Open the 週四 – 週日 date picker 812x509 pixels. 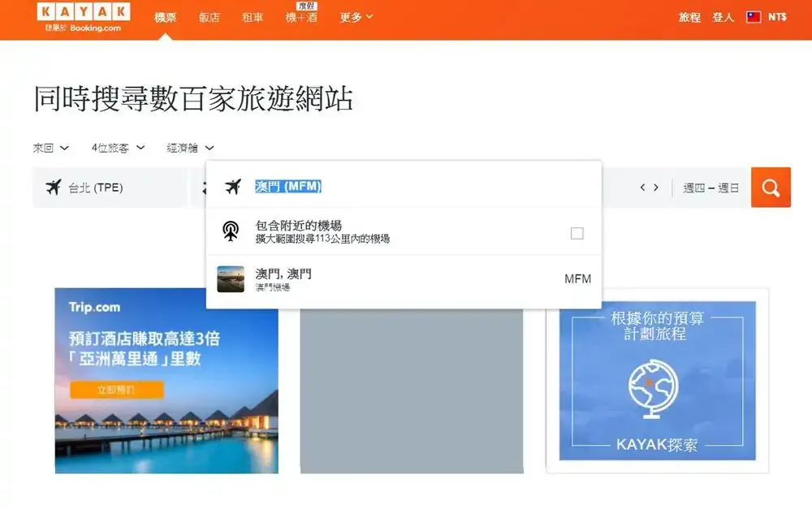pyautogui.click(x=711, y=188)
